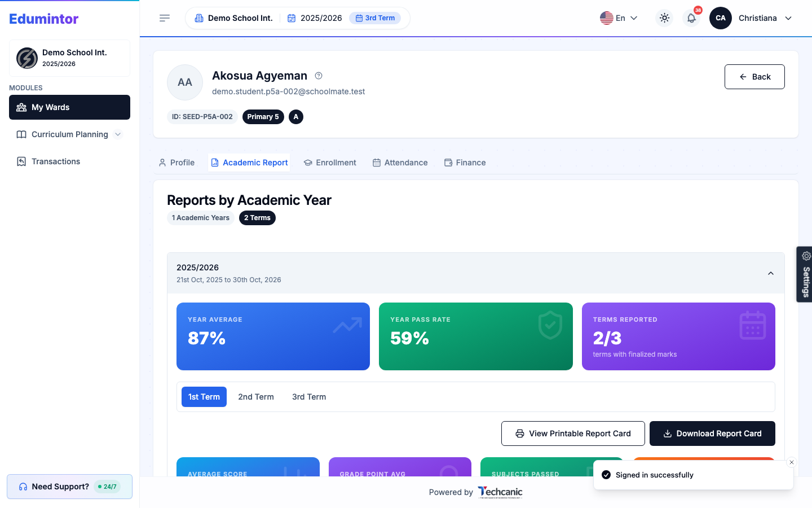
Task: Click the help icon next to Akosua Agyeman
Action: [x=319, y=76]
